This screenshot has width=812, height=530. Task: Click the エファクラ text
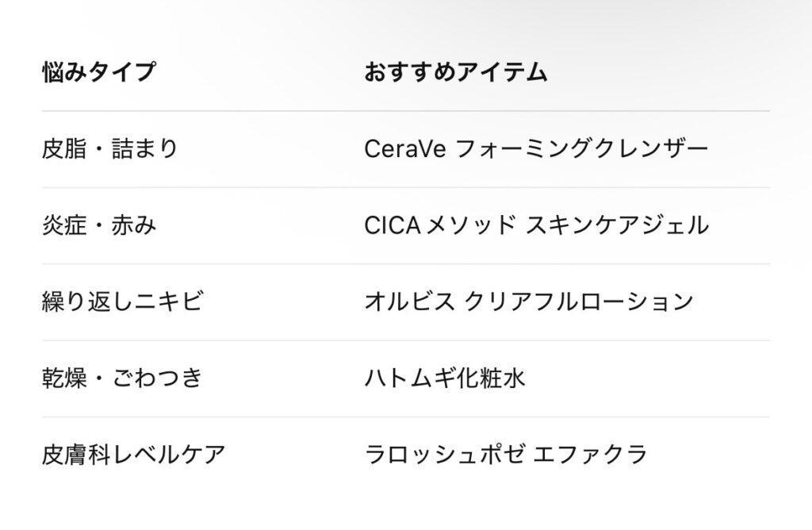[x=591, y=455]
